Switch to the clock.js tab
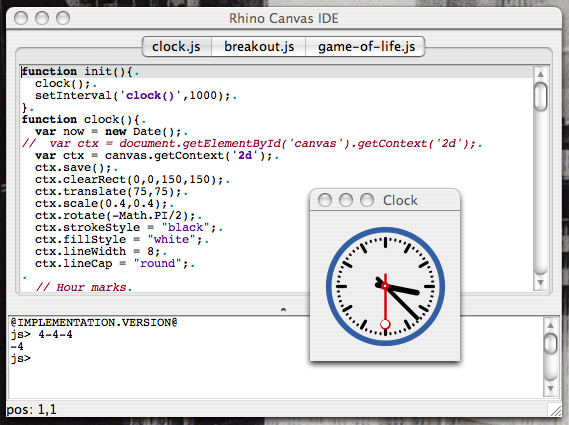Image resolution: width=569 pixels, height=425 pixels. tap(177, 46)
